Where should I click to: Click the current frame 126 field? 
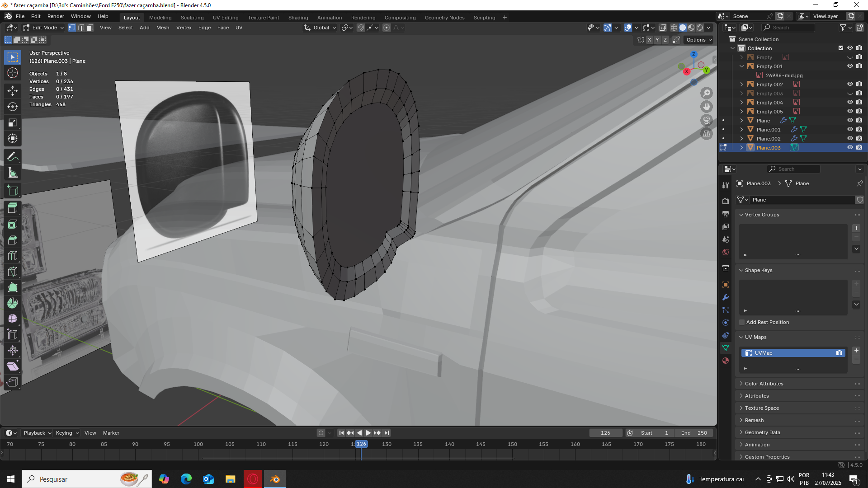coord(605,433)
